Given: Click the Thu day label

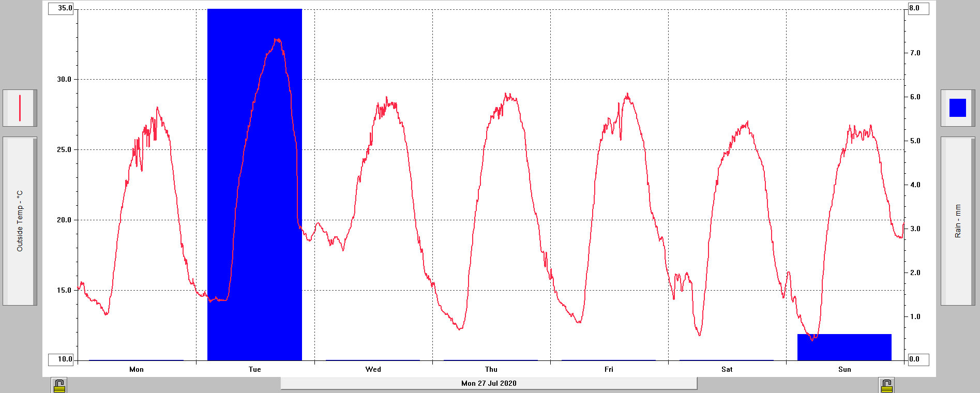Looking at the screenshot, I should [x=491, y=369].
